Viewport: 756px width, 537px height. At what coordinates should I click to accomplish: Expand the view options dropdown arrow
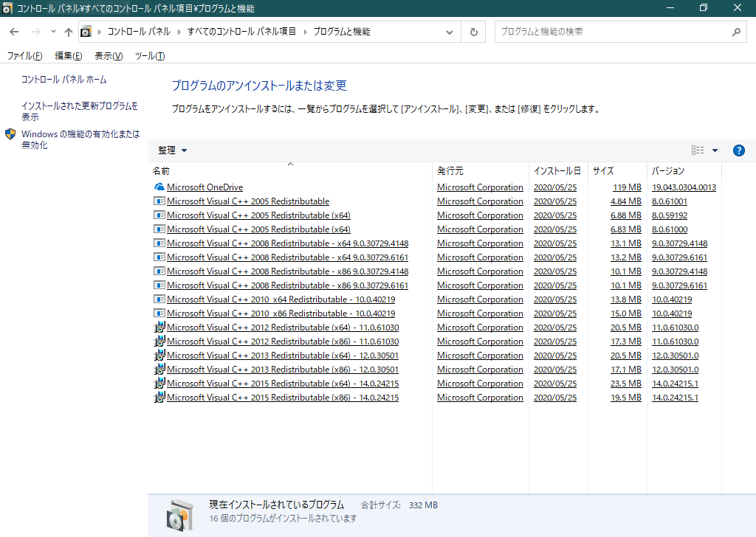pyautogui.click(x=715, y=150)
